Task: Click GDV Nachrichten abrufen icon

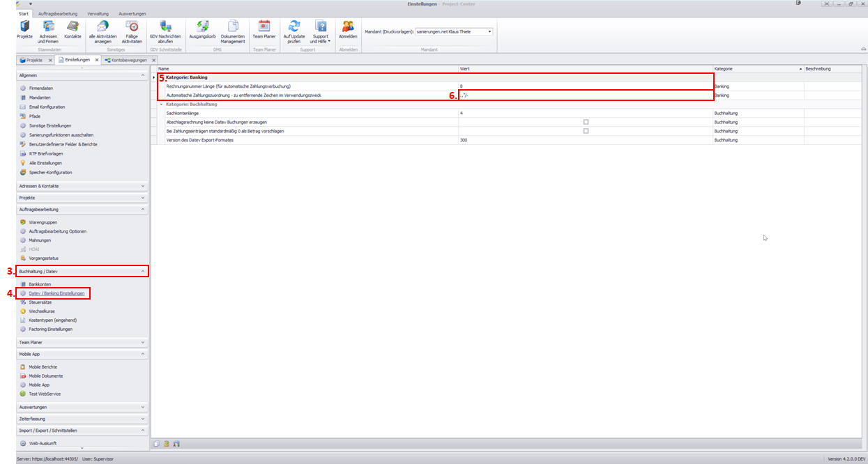Action: [x=165, y=30]
